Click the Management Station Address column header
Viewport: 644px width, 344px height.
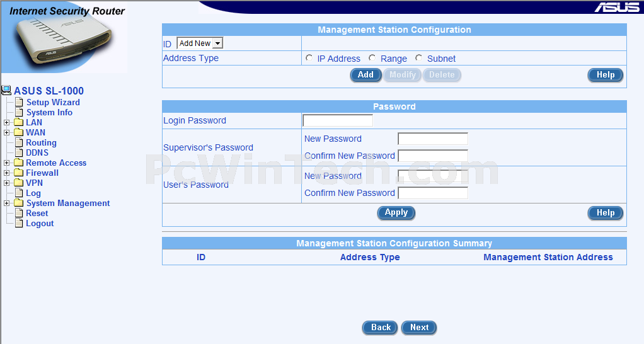tap(548, 258)
